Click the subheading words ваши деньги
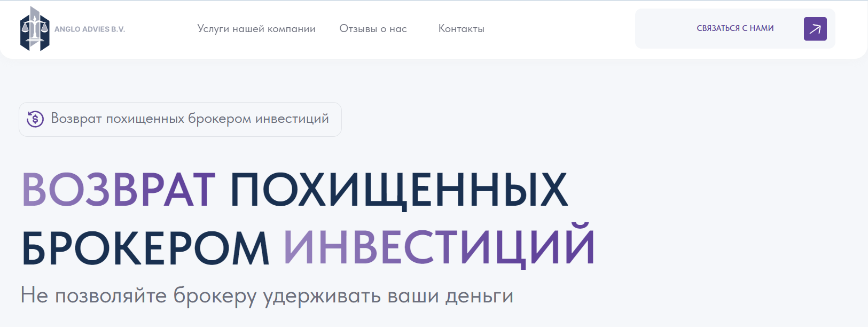The image size is (868, 327). click(x=450, y=295)
